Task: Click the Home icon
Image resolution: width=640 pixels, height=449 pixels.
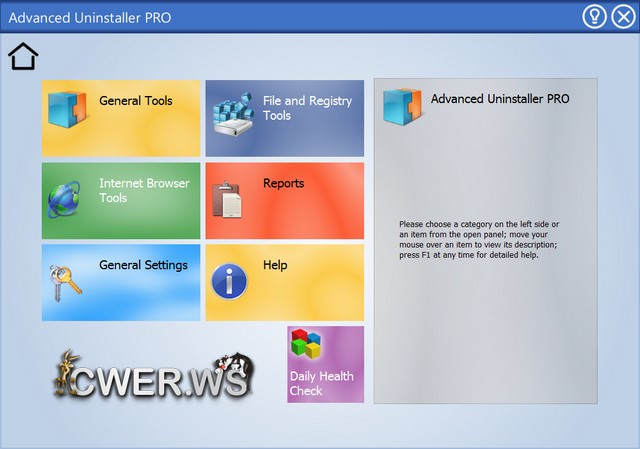Action: [x=23, y=58]
